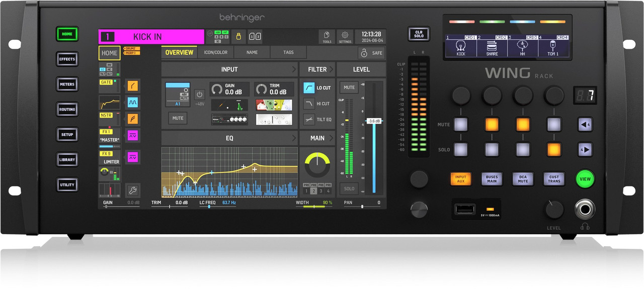Click the USB drive status icon
The width and height of the screenshot is (644, 291).
pos(239,36)
